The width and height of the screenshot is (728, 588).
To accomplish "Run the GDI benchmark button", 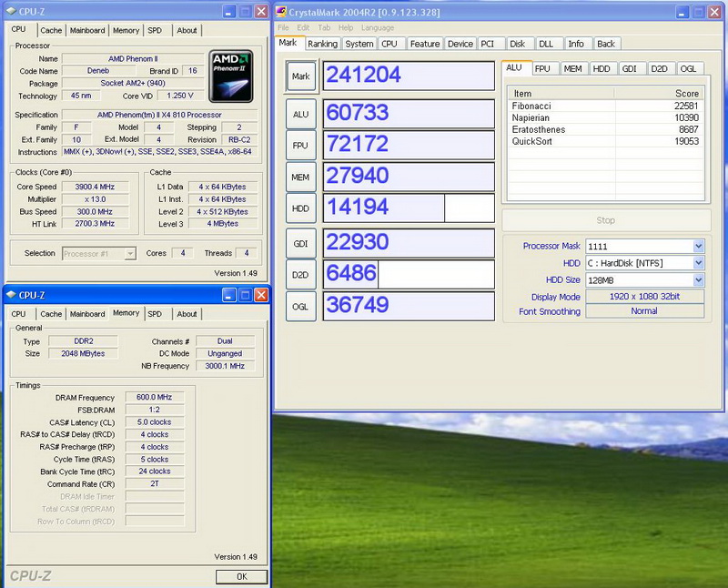I will (300, 243).
